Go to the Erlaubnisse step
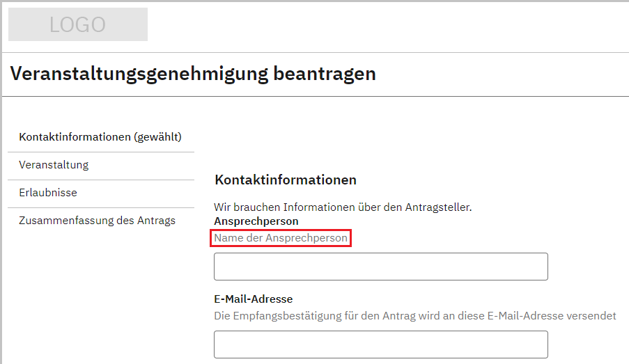 point(48,193)
